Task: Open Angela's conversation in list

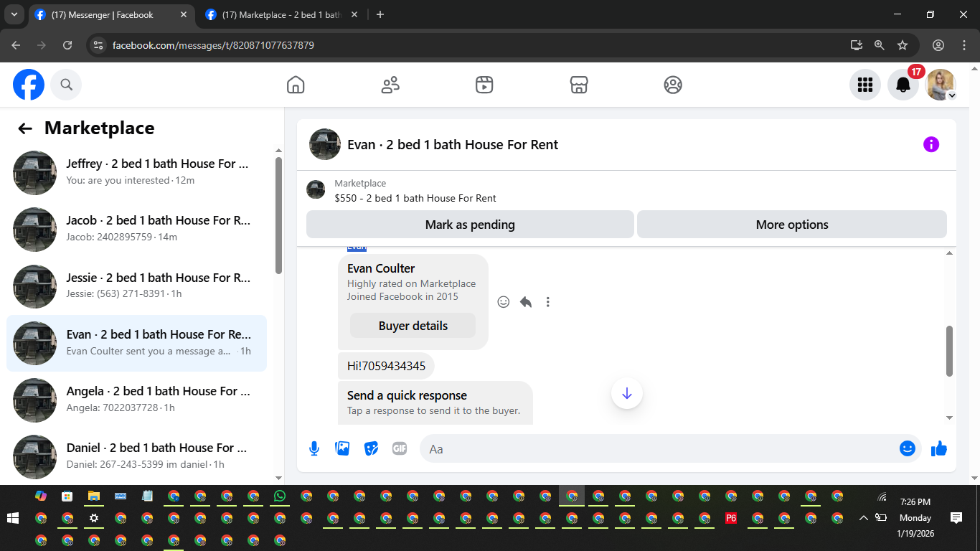Action: click(x=136, y=400)
